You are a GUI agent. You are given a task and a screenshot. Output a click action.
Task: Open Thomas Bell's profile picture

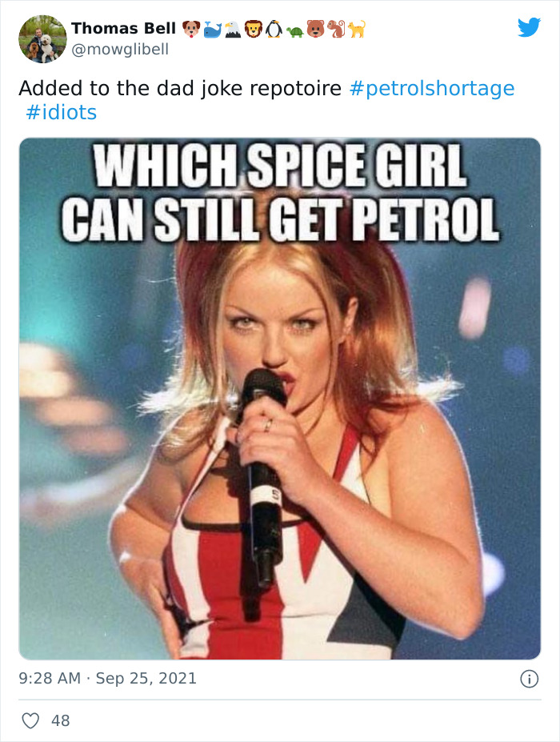coord(42,38)
